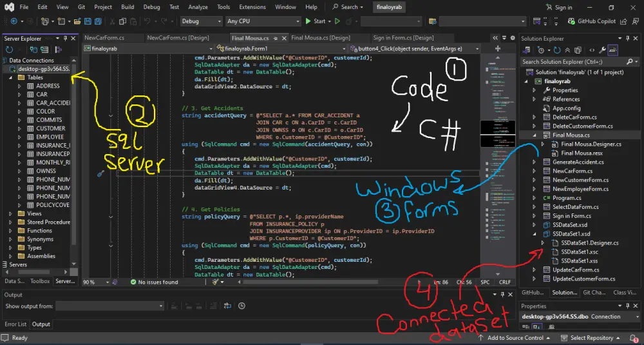The height and width of the screenshot is (345, 644).
Task: Click Show All Files icon in Solution Explorer
Action: click(x=578, y=50)
